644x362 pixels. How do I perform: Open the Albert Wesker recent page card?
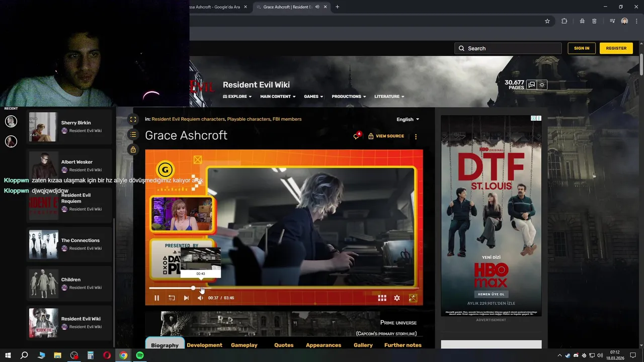pos(69,166)
